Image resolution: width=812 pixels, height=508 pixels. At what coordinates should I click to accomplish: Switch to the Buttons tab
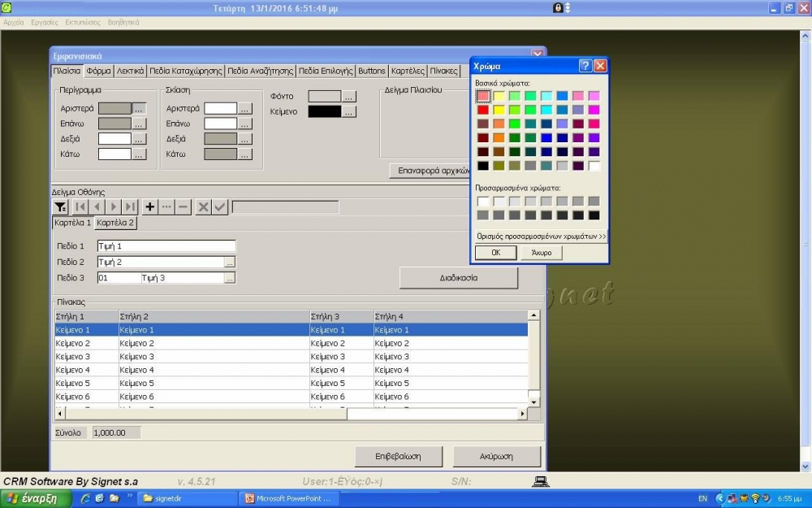(372, 71)
